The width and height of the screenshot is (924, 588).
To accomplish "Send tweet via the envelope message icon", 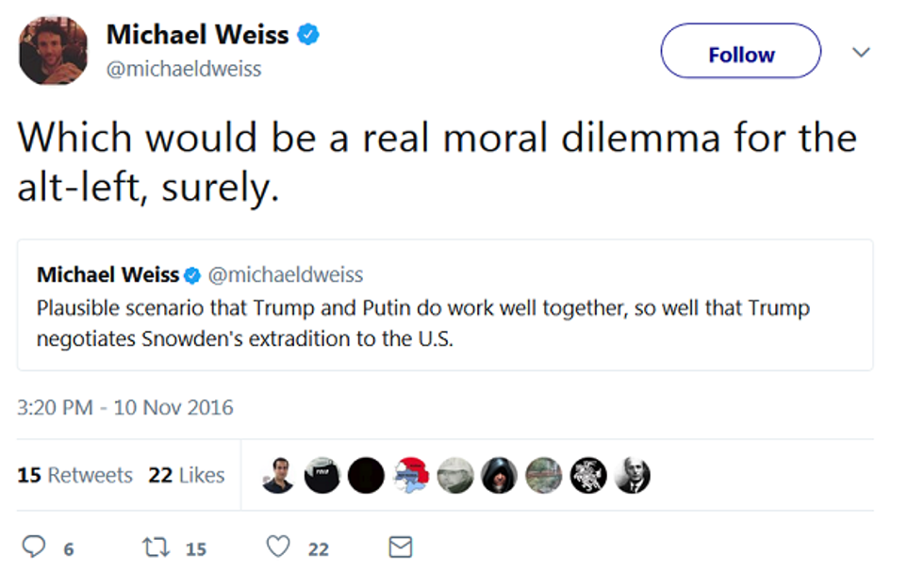I will [401, 547].
